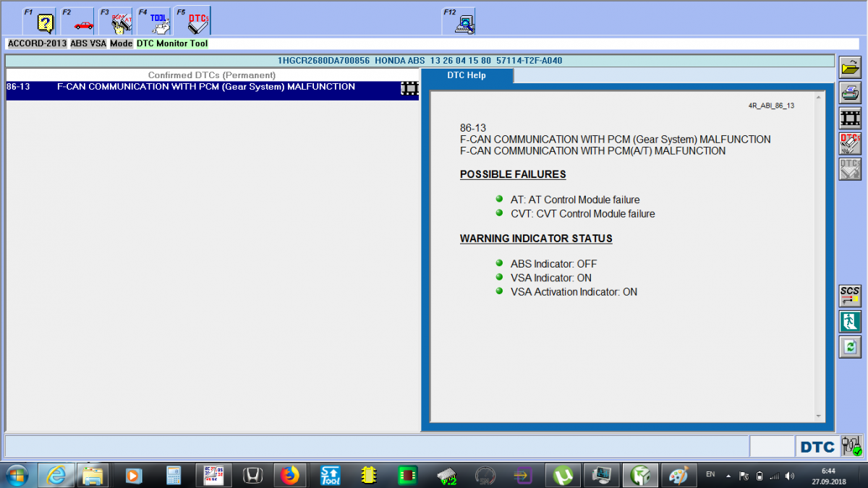Viewport: 868px width, 488px height.
Task: Open the media player taskbar icon
Action: coord(134,475)
